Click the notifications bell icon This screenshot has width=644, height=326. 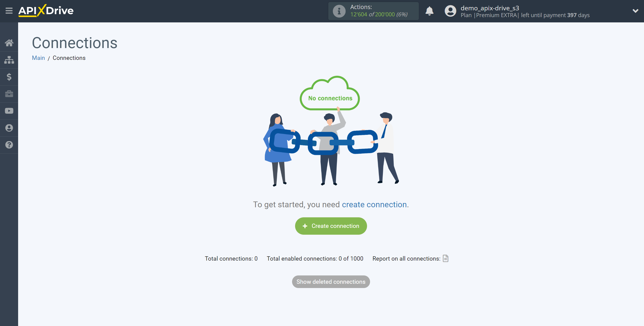[x=429, y=11]
